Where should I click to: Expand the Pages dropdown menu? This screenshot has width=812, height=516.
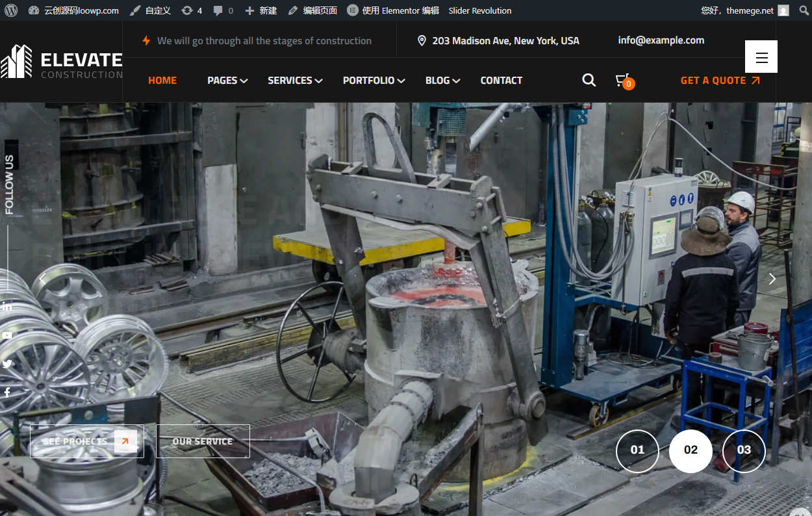[x=227, y=81]
